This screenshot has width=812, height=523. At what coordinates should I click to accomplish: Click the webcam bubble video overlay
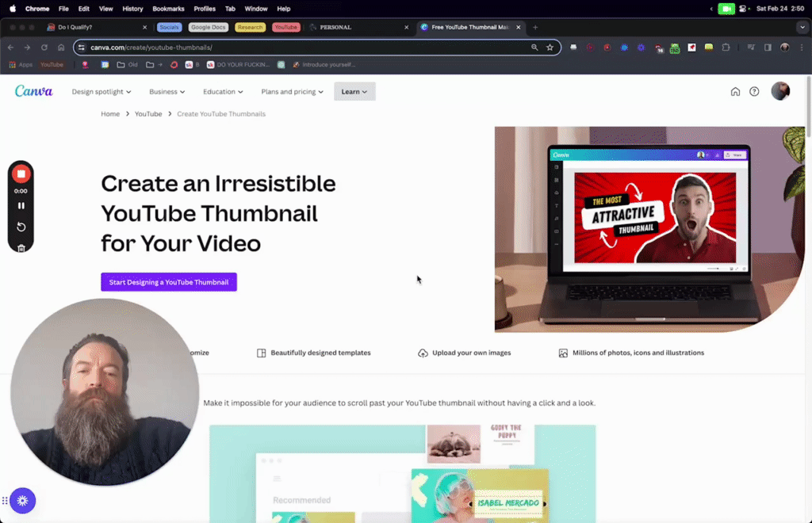105,392
